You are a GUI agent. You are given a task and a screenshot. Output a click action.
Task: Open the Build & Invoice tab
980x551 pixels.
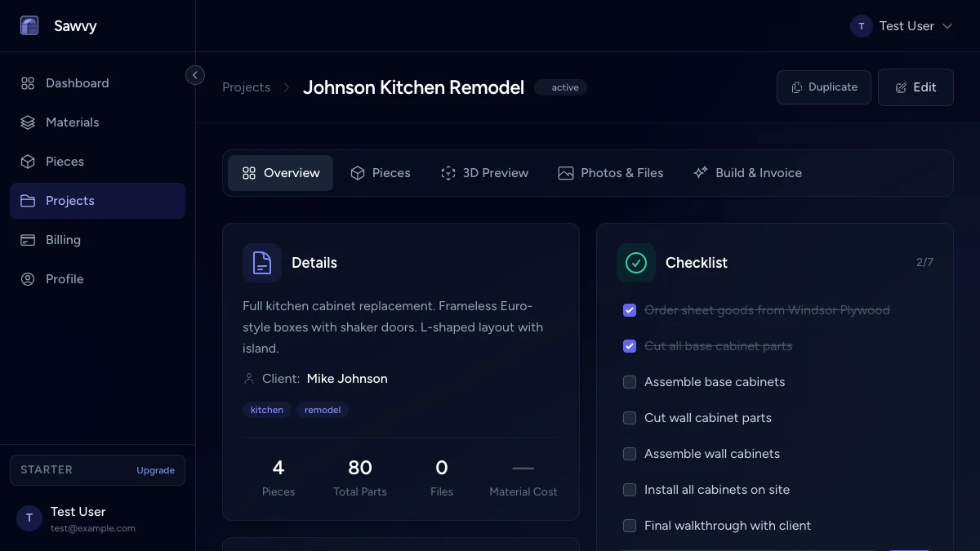(x=747, y=173)
